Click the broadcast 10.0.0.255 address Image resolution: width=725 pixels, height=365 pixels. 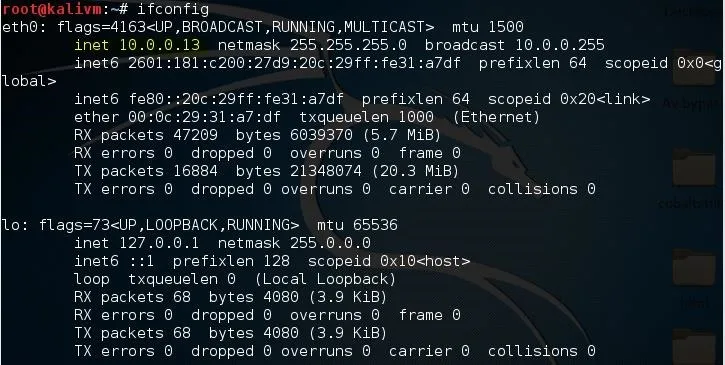515,45
